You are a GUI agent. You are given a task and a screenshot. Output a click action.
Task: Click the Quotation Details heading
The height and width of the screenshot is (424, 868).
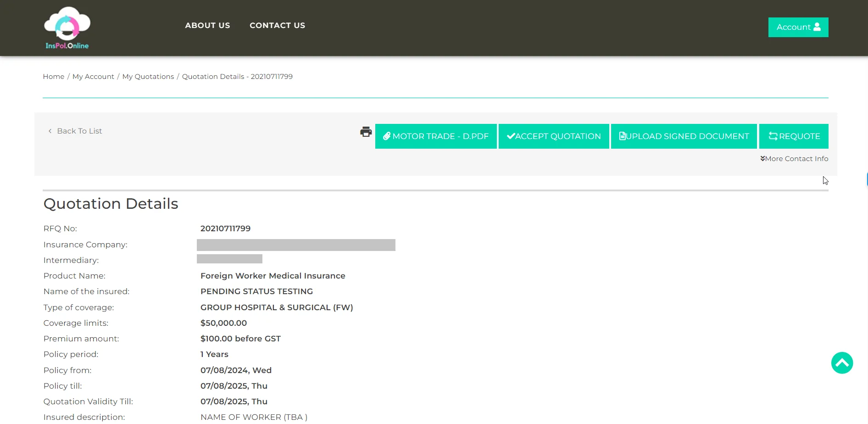(x=111, y=204)
